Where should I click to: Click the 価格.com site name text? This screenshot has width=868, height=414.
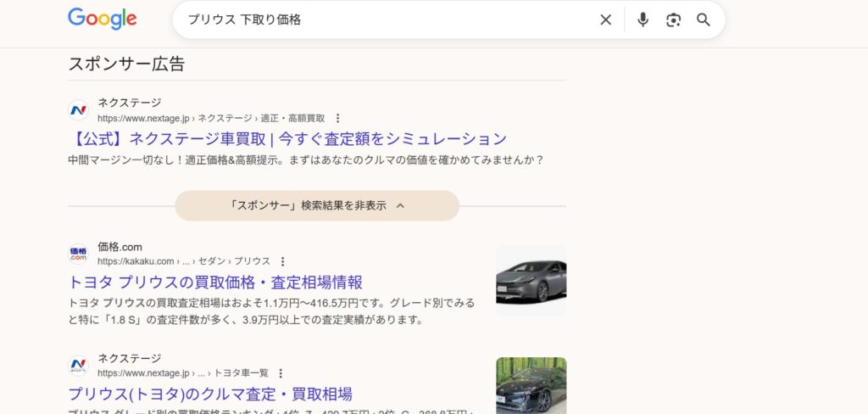point(120,247)
